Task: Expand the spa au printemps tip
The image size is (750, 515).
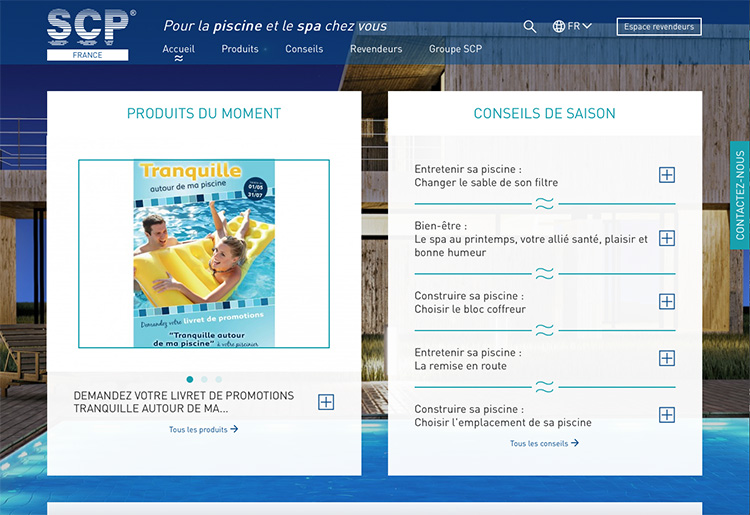Action: point(667,238)
